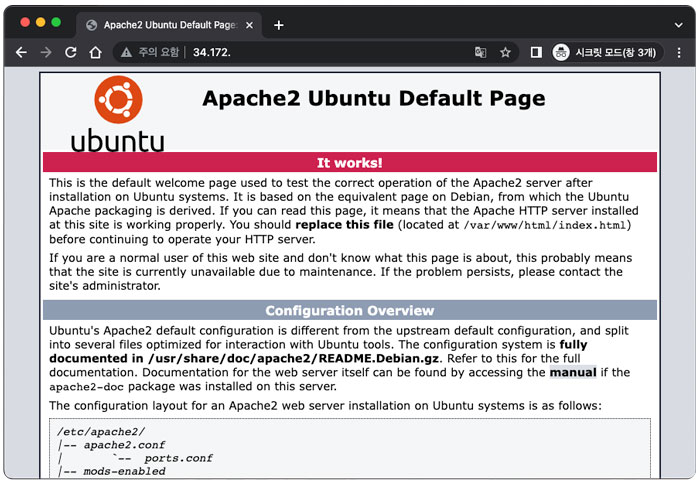This screenshot has height=482, width=700.
Task: Click the incognito profile icon
Action: point(561,53)
